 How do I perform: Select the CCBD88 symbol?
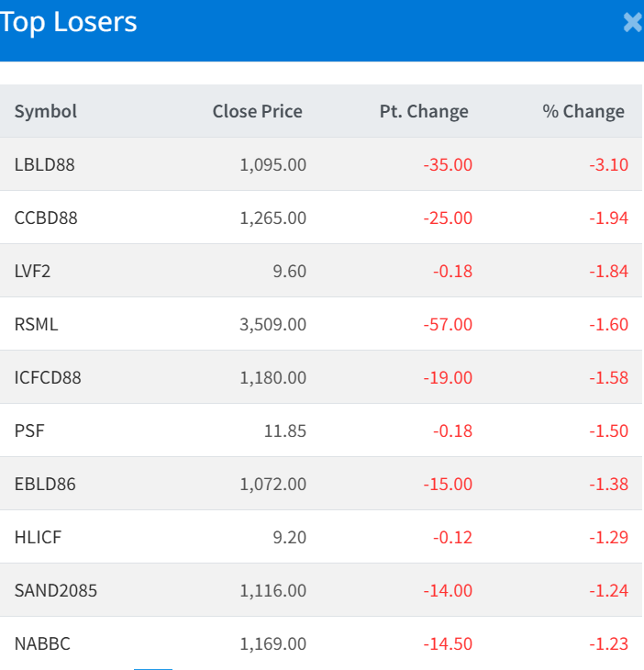coord(46,218)
